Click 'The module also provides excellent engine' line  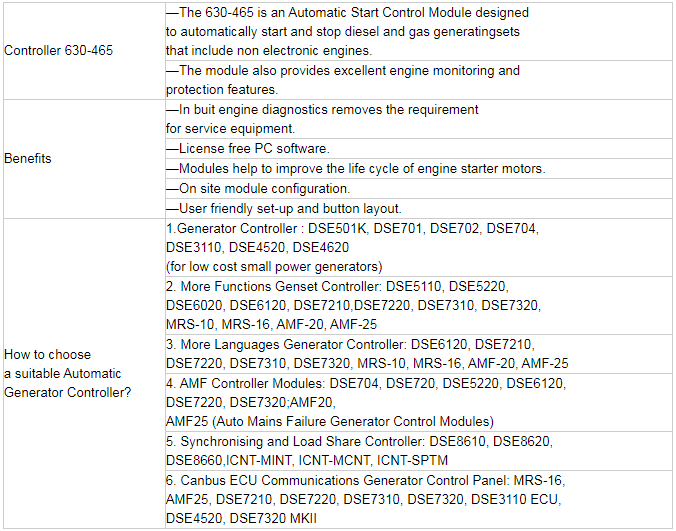click(x=343, y=71)
